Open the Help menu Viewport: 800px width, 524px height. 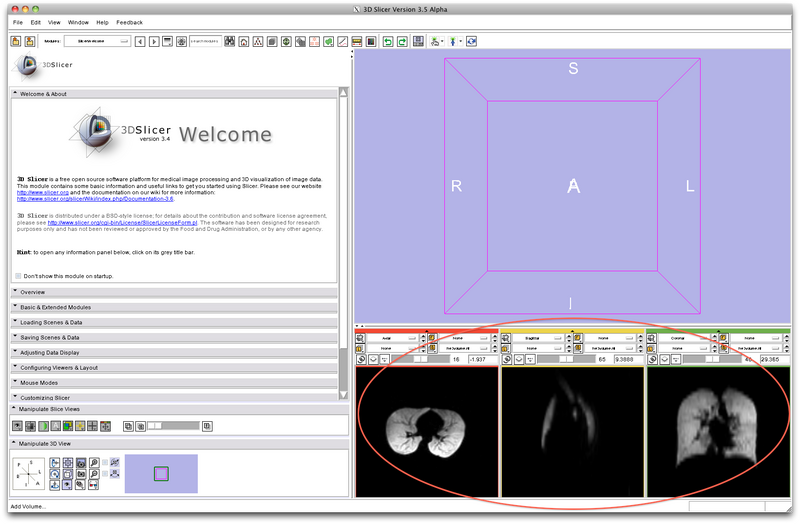coord(103,22)
